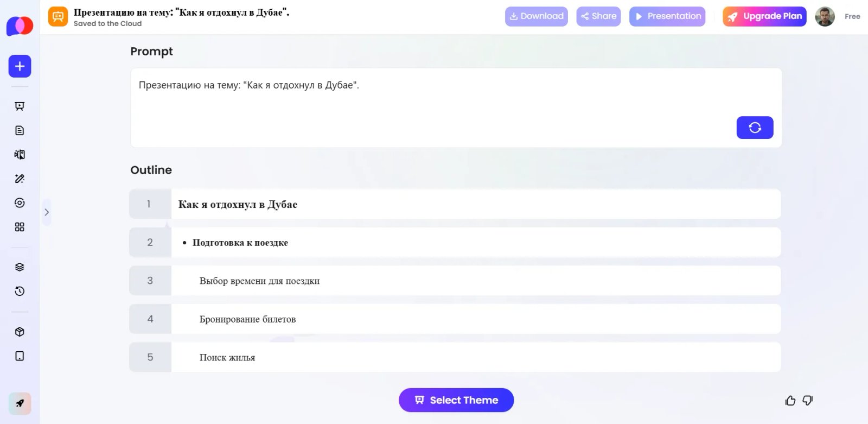The height and width of the screenshot is (424, 868).
Task: Open the magic pen icon in the sidebar
Action: [x=20, y=179]
